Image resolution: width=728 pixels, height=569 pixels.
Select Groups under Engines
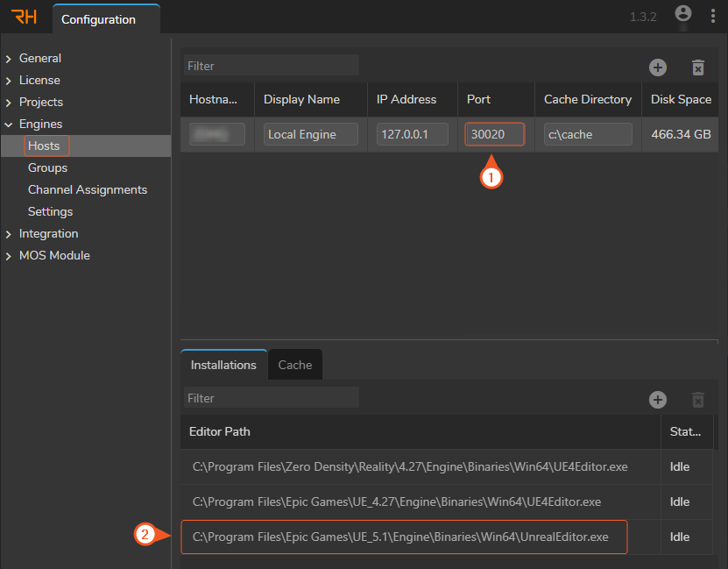tap(47, 167)
